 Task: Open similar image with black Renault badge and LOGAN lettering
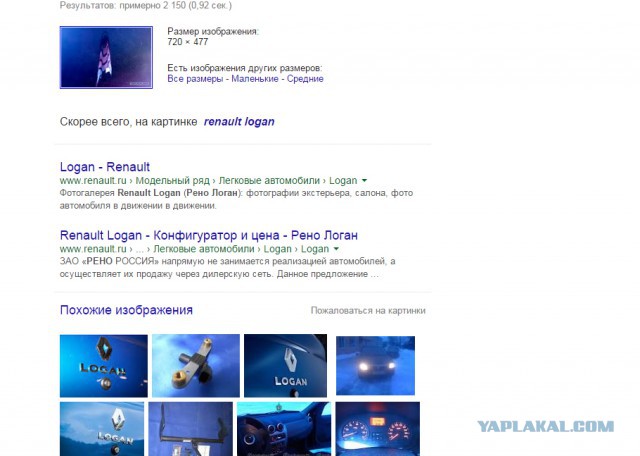(104, 366)
